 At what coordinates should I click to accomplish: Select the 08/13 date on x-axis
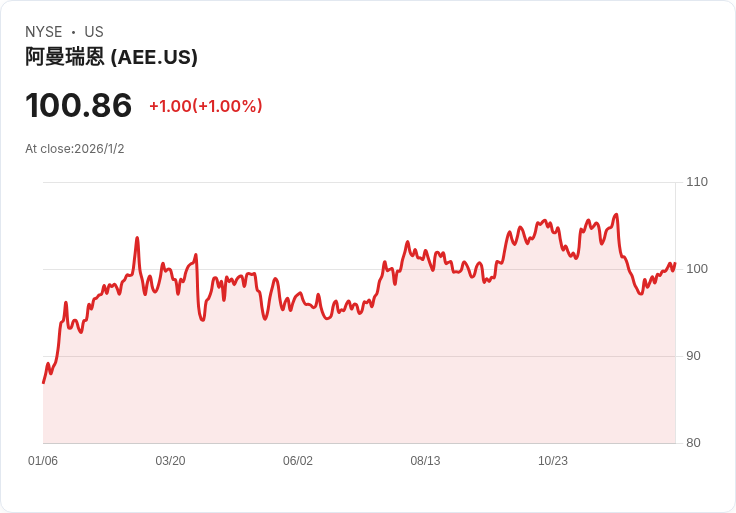pos(425,461)
